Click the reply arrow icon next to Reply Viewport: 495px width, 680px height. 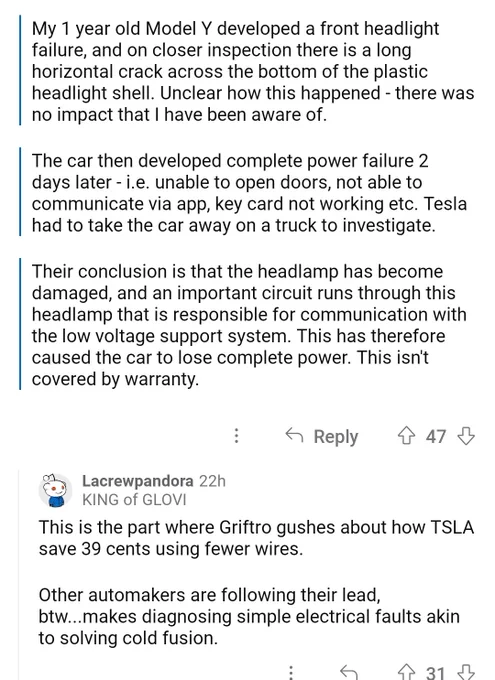294,435
